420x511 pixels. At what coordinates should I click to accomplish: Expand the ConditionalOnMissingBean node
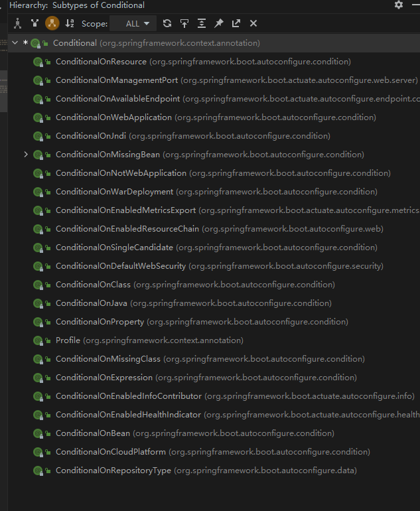[26, 155]
